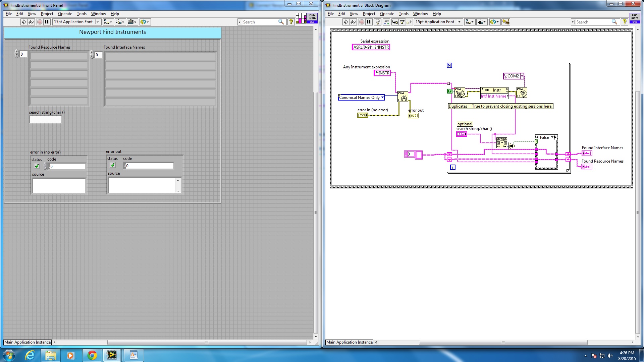Click search string control terminal in loop
The height and width of the screenshot is (362, 644).
(x=462, y=134)
